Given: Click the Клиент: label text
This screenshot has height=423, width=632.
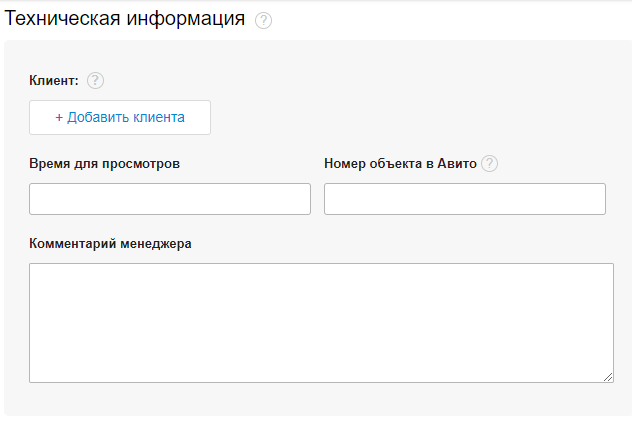Looking at the screenshot, I should 54,81.
